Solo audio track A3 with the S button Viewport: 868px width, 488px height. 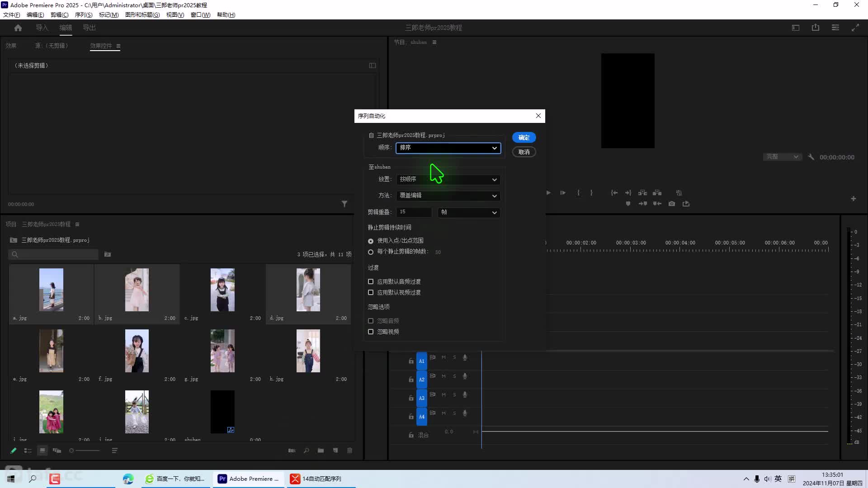(x=454, y=394)
